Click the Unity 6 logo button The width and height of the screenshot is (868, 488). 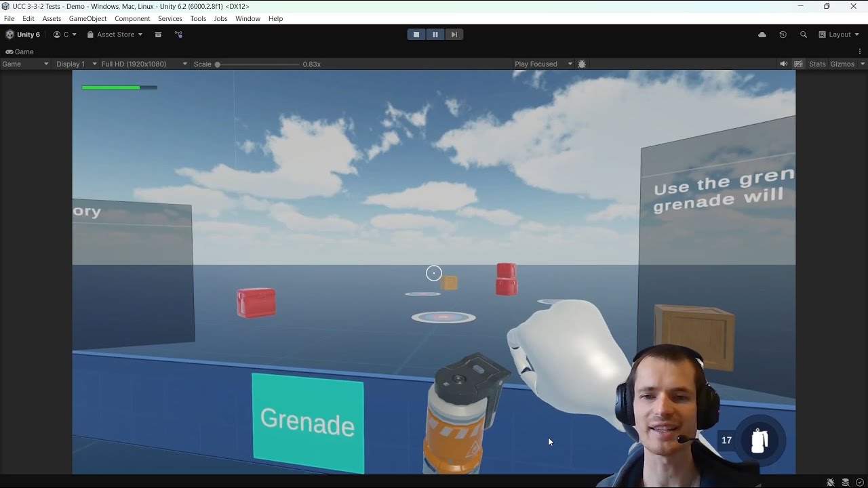click(23, 35)
